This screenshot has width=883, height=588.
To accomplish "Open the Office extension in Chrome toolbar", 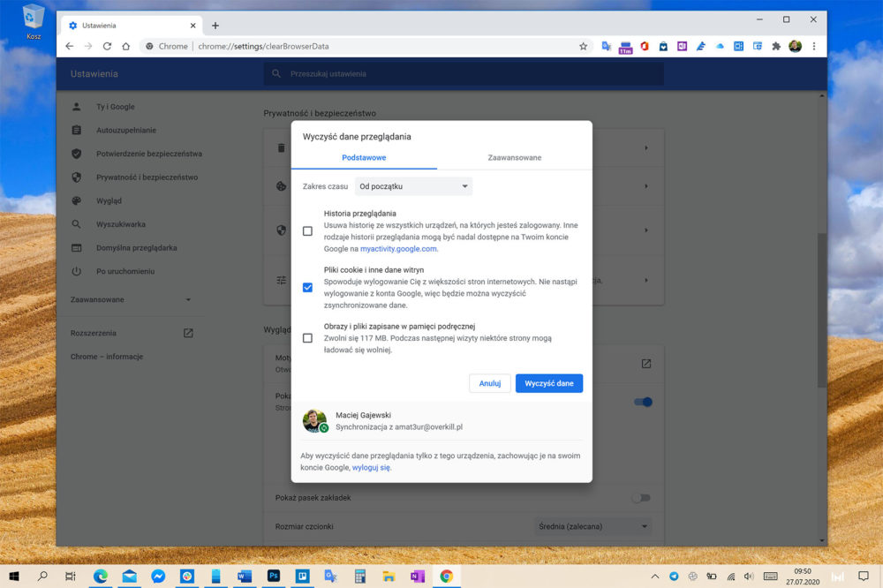I will tap(645, 46).
